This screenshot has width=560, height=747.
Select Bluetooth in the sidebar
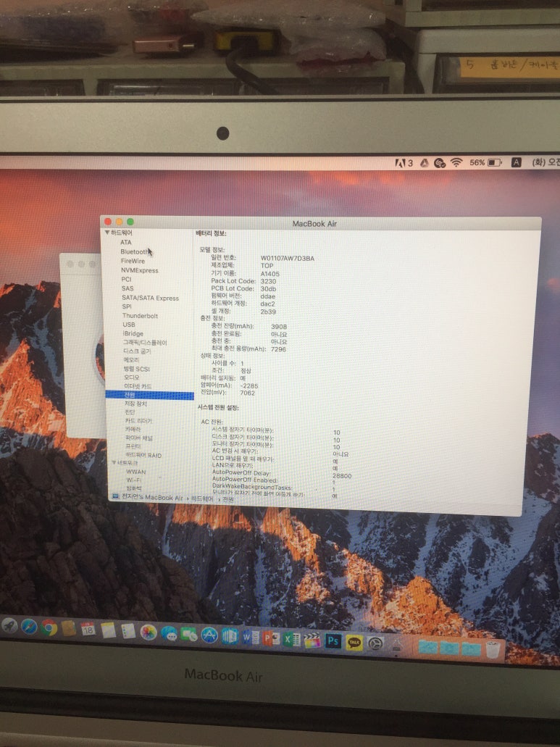134,251
